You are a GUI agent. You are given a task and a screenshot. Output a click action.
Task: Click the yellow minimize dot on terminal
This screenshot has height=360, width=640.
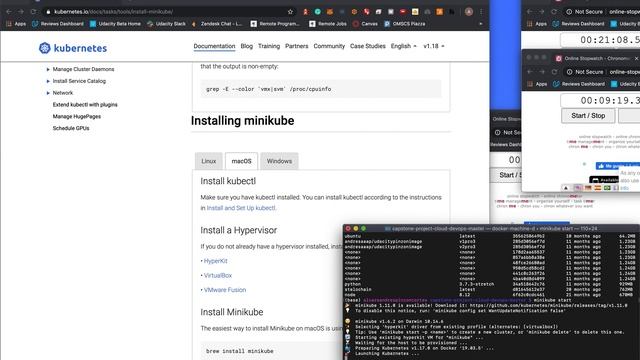[356, 229]
